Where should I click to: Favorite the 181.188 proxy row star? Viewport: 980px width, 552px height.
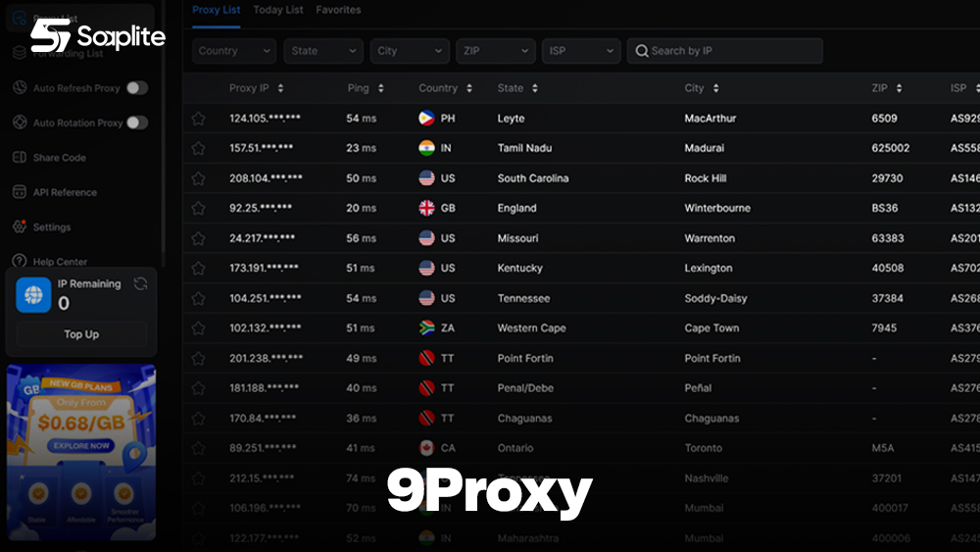pyautogui.click(x=198, y=388)
